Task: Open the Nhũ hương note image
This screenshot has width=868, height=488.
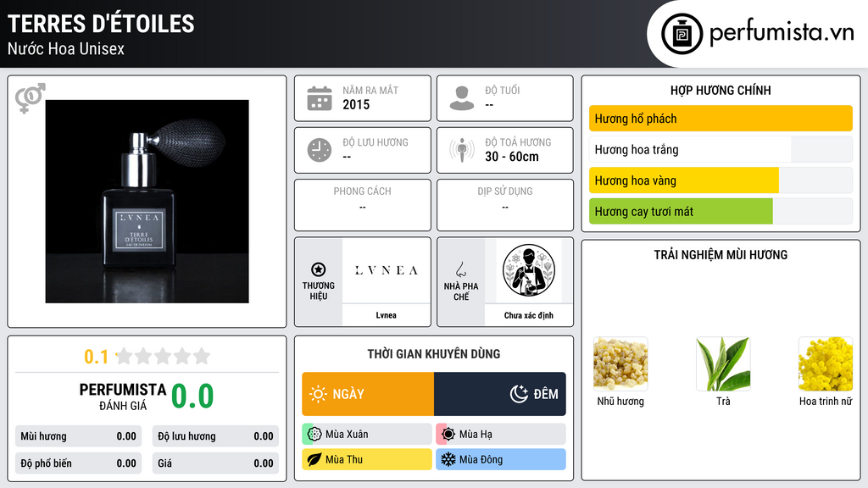Action: (x=620, y=364)
